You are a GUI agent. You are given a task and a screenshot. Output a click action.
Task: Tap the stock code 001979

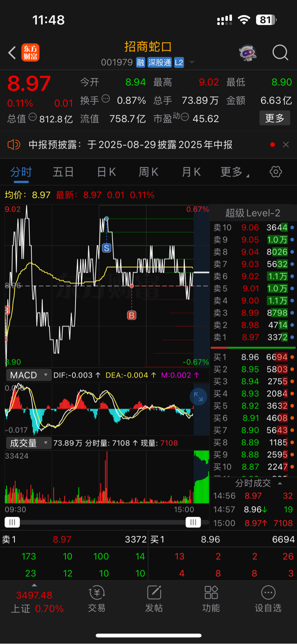click(117, 62)
